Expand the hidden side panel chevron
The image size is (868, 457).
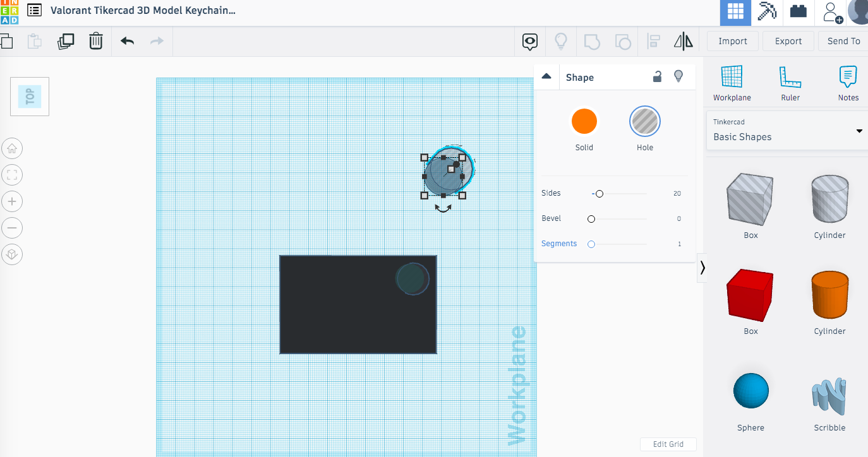(702, 268)
